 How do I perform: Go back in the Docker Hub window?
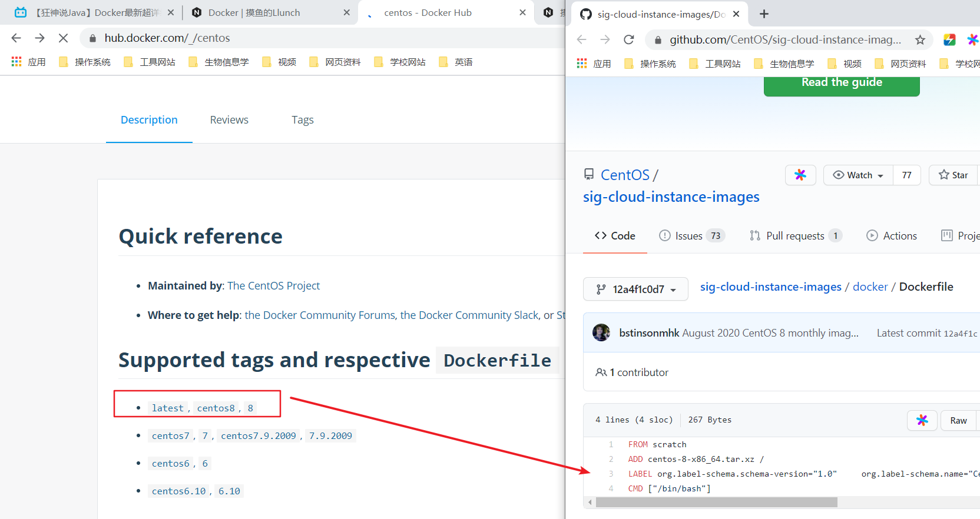[x=16, y=38]
